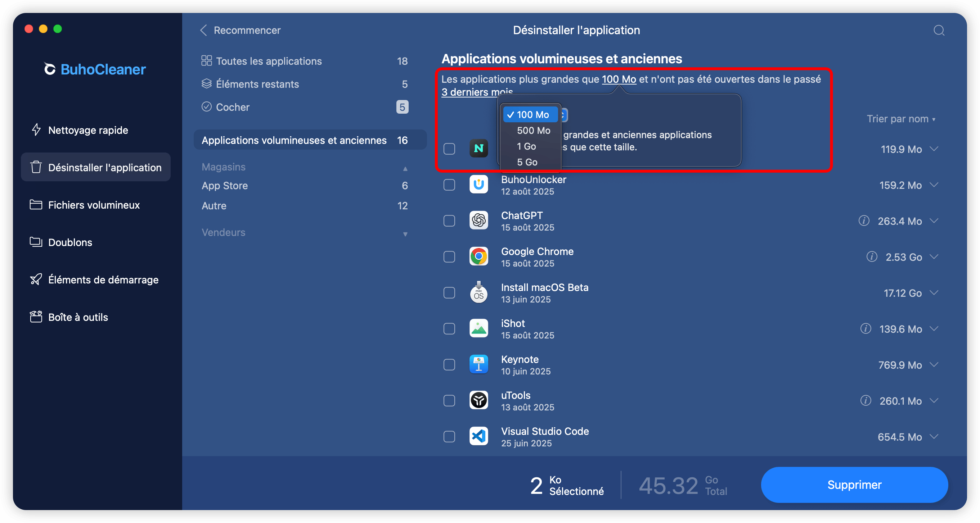The height and width of the screenshot is (523, 980).
Task: Check the ChatGPT checkbox
Action: click(x=449, y=220)
